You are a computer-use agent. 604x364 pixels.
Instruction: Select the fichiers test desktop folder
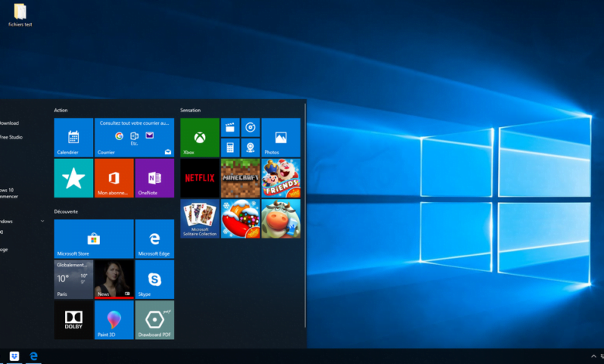20,15
